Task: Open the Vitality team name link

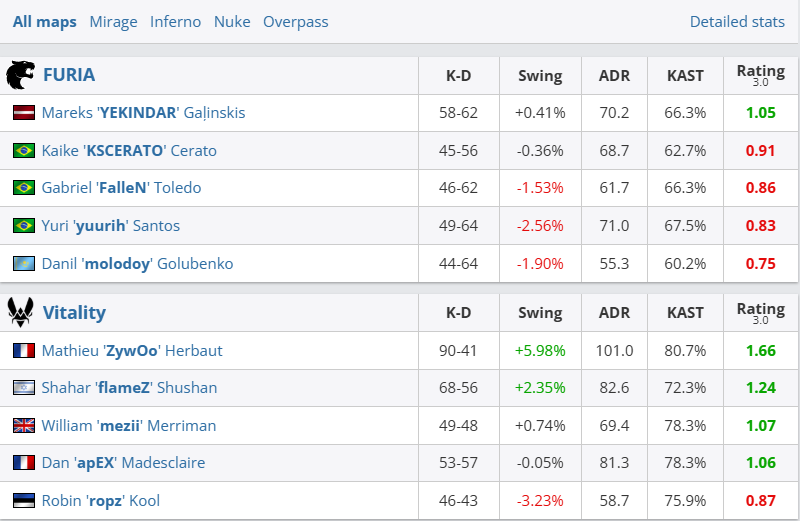Action: pos(74,312)
